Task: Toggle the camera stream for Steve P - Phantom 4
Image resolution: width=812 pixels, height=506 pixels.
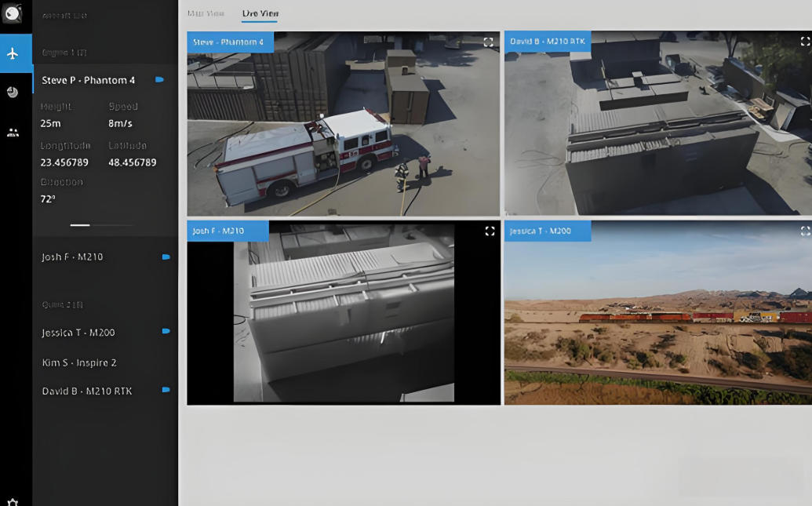Action: [x=160, y=80]
